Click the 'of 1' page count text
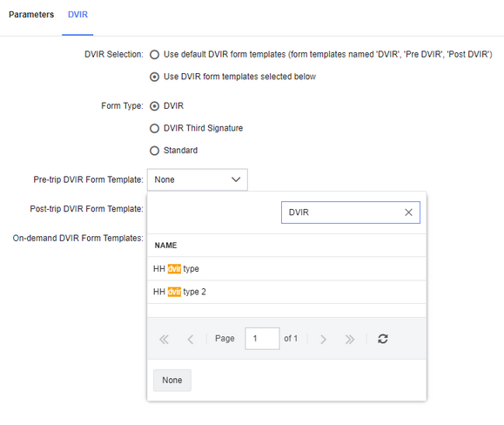This screenshot has width=504, height=425. [x=291, y=339]
